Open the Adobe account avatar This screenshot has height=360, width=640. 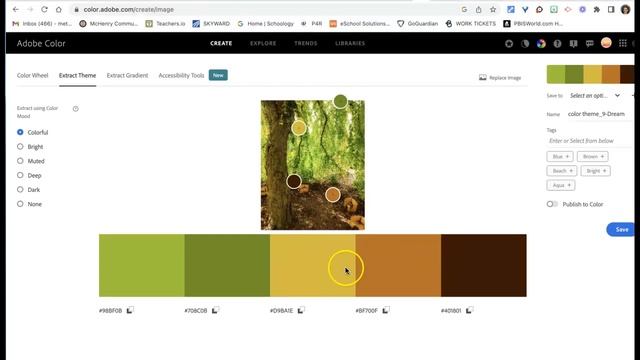(x=606, y=43)
